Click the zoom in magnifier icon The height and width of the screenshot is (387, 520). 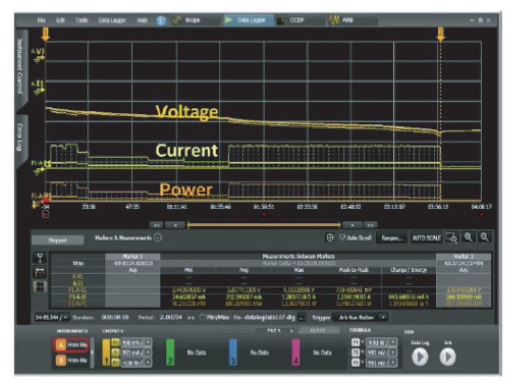(468, 237)
